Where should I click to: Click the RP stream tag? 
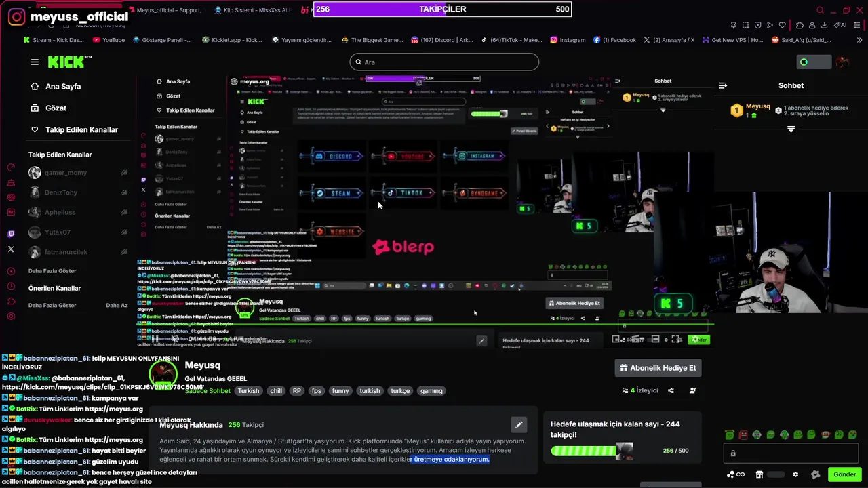(x=296, y=391)
